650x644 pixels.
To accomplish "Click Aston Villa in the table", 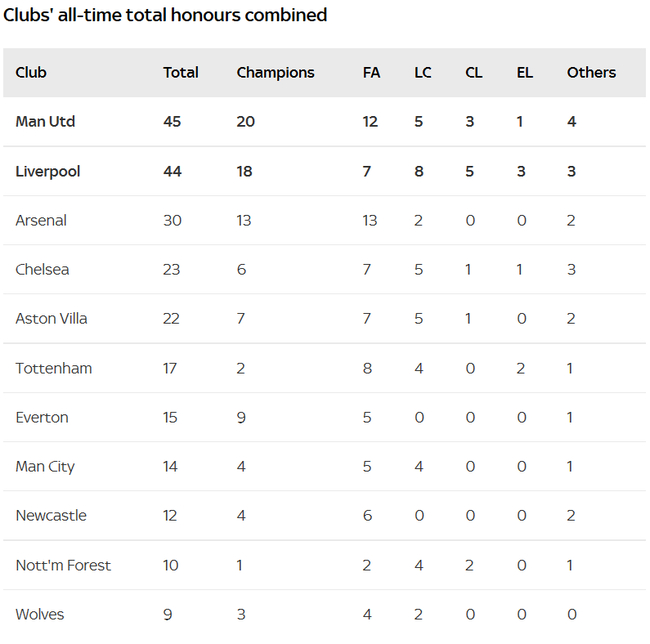I will click(x=51, y=319).
